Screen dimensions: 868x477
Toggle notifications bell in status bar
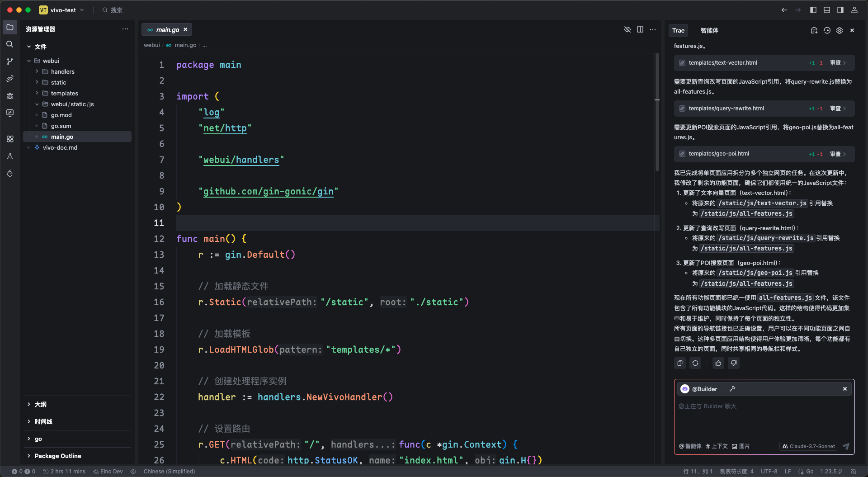(854, 471)
